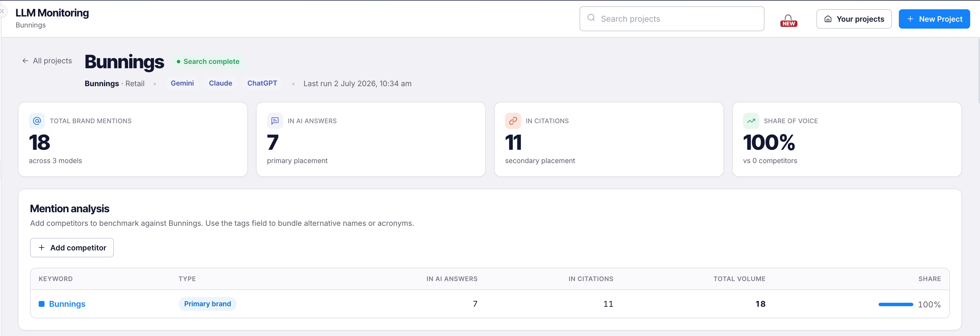Focus the Search projects field
The image size is (980, 336).
pos(671,19)
